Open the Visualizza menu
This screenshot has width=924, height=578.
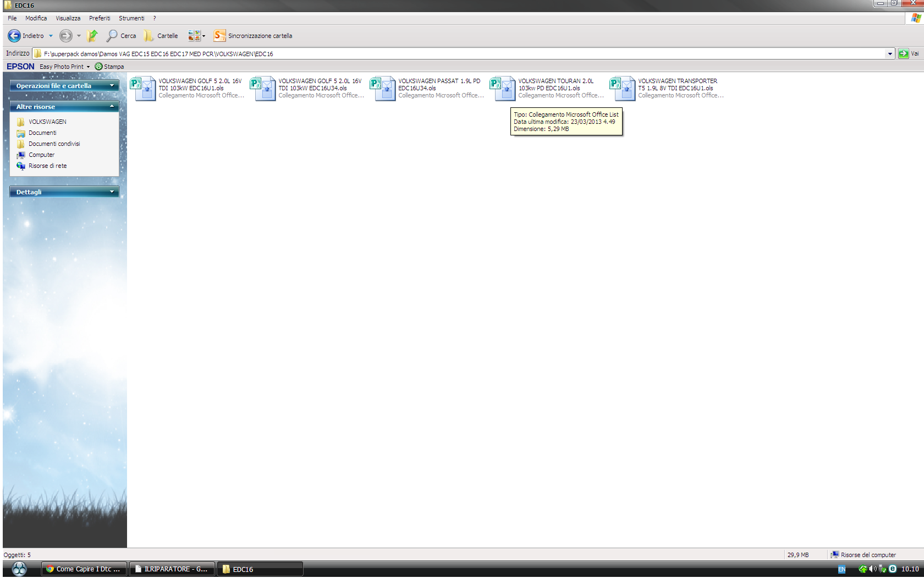coord(68,18)
